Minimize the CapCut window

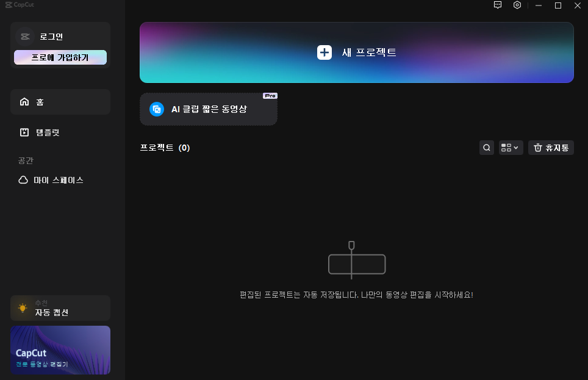(x=539, y=5)
